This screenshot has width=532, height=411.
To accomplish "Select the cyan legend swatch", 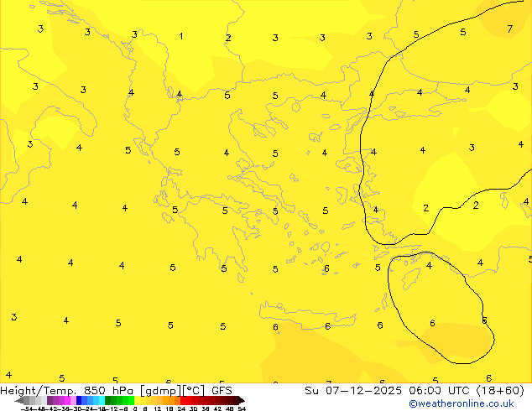I will [x=102, y=400].
